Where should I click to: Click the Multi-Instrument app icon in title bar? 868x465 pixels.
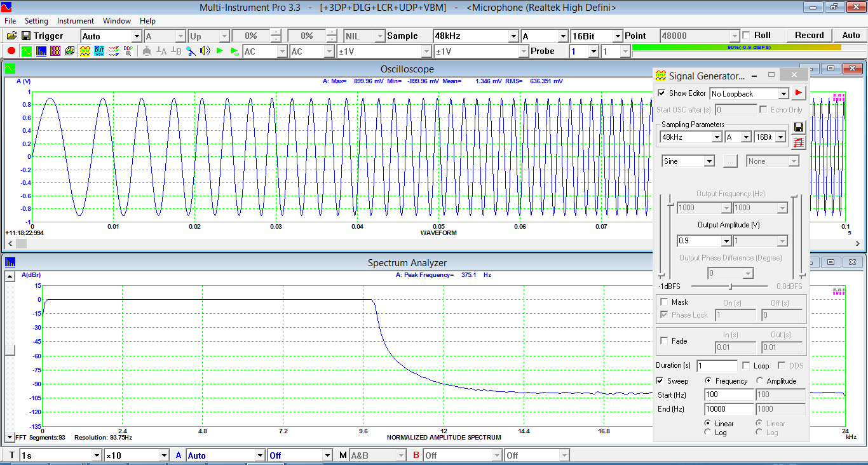coord(6,7)
